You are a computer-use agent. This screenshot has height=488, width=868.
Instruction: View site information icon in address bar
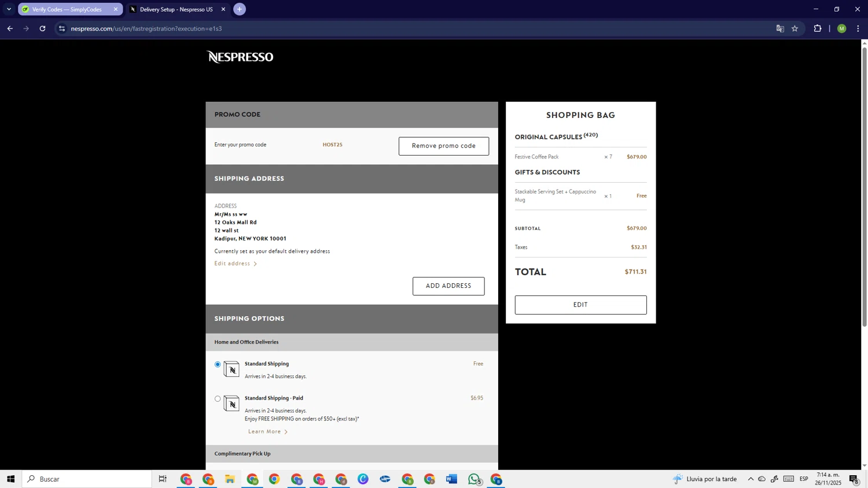(x=62, y=28)
